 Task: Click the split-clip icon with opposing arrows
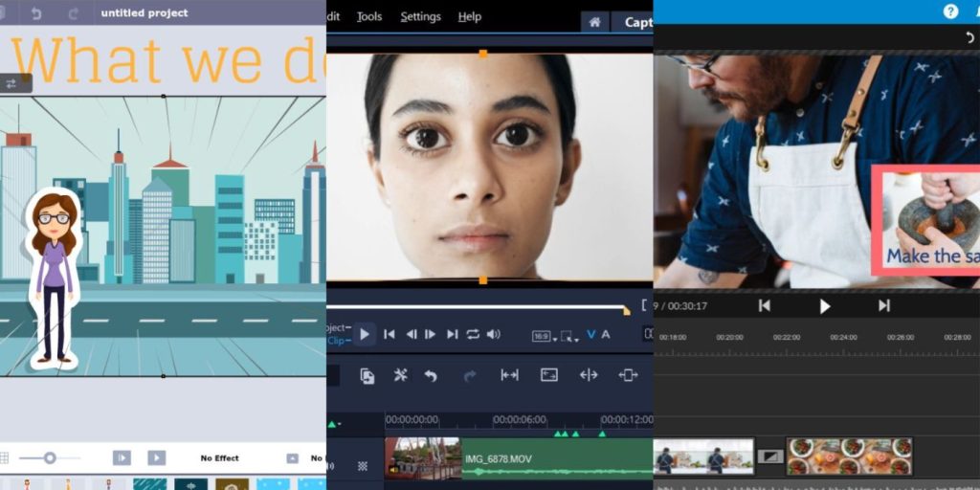coord(589,375)
